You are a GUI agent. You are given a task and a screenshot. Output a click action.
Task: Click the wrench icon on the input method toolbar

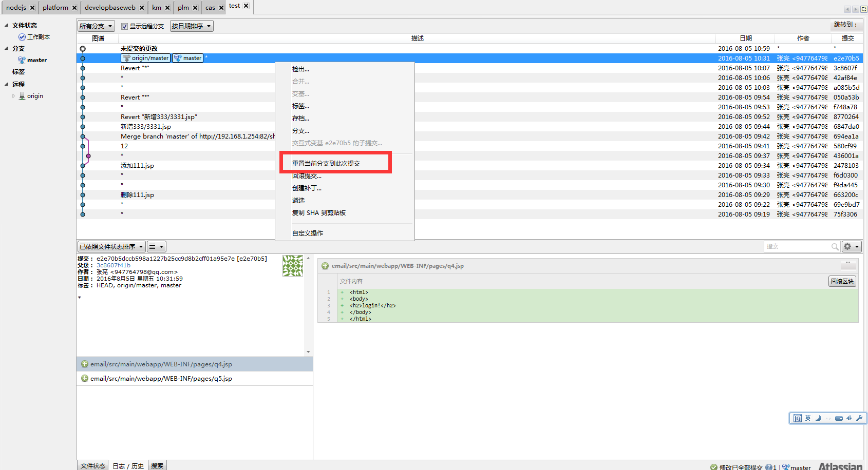859,418
